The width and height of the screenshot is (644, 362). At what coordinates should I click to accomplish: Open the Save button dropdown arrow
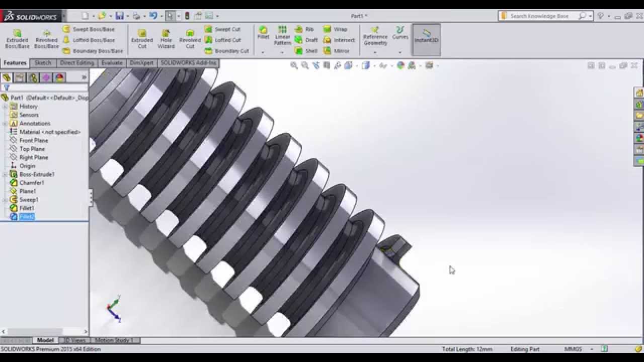coord(128,16)
